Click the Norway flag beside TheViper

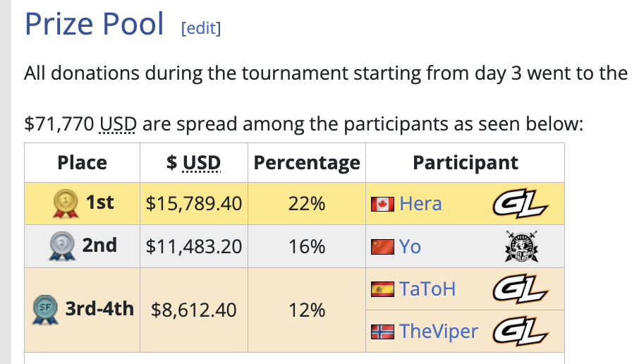(x=382, y=332)
